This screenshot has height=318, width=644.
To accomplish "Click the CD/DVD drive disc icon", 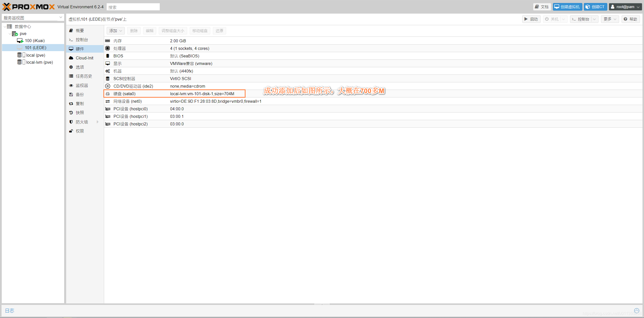I will pyautogui.click(x=108, y=86).
